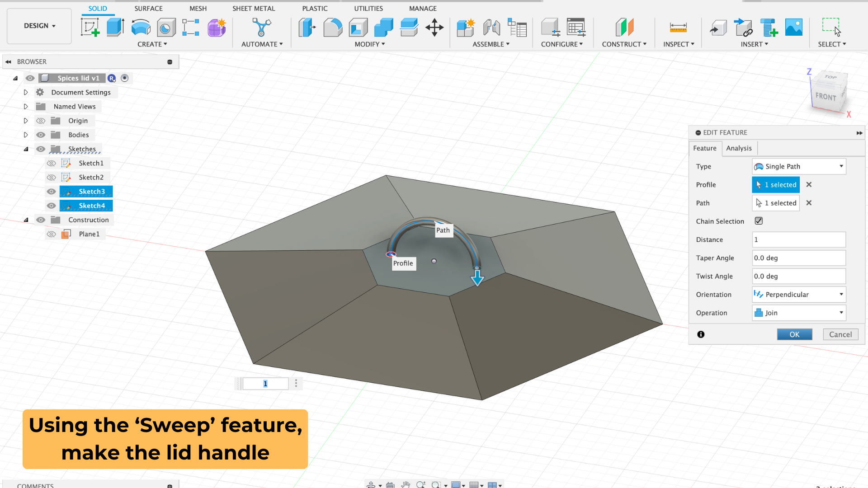Viewport: 868px width, 488px height.
Task: Expand the Named Views node
Action: (26, 107)
